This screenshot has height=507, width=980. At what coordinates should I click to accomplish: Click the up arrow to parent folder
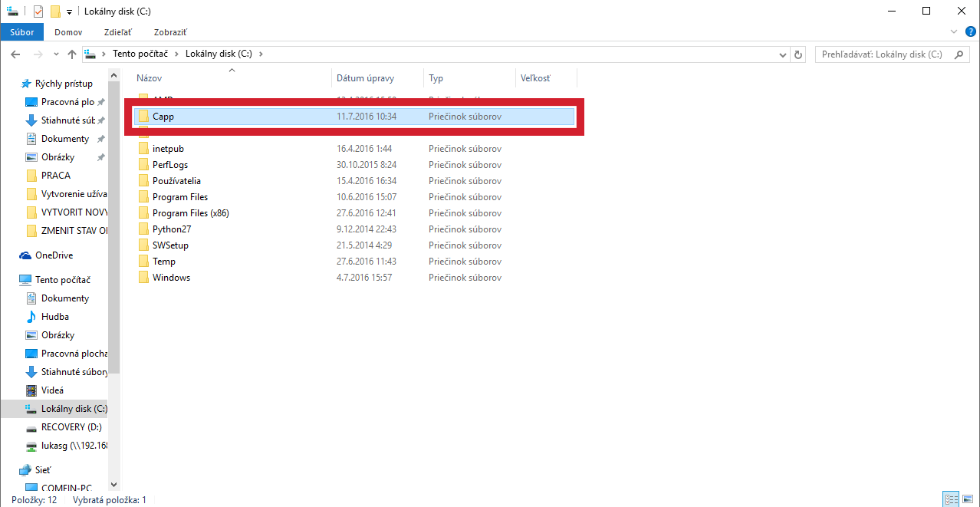click(72, 54)
